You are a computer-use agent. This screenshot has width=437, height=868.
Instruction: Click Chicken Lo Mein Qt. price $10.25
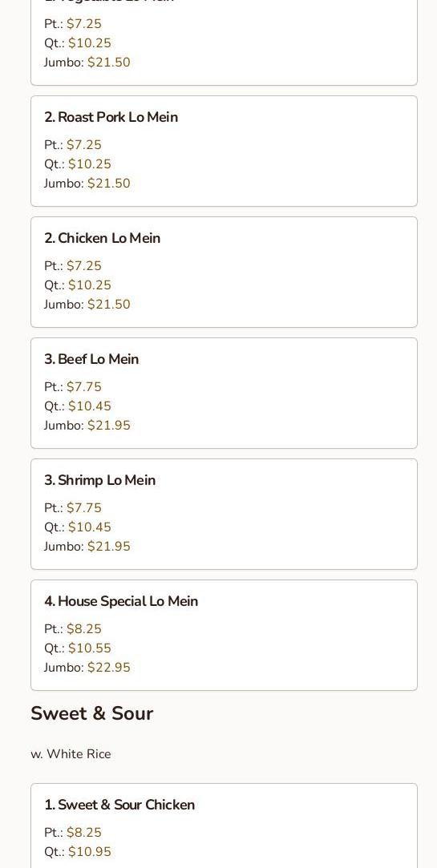(x=90, y=285)
